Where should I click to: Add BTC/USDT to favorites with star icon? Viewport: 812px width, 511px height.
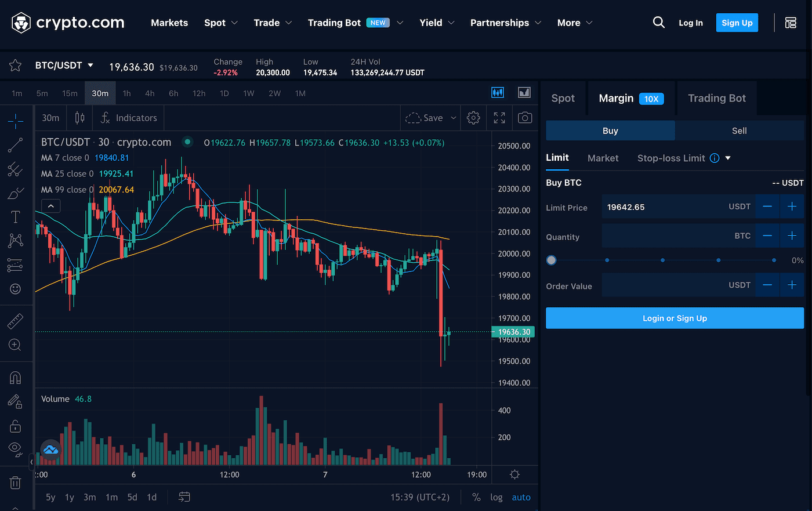coord(16,66)
